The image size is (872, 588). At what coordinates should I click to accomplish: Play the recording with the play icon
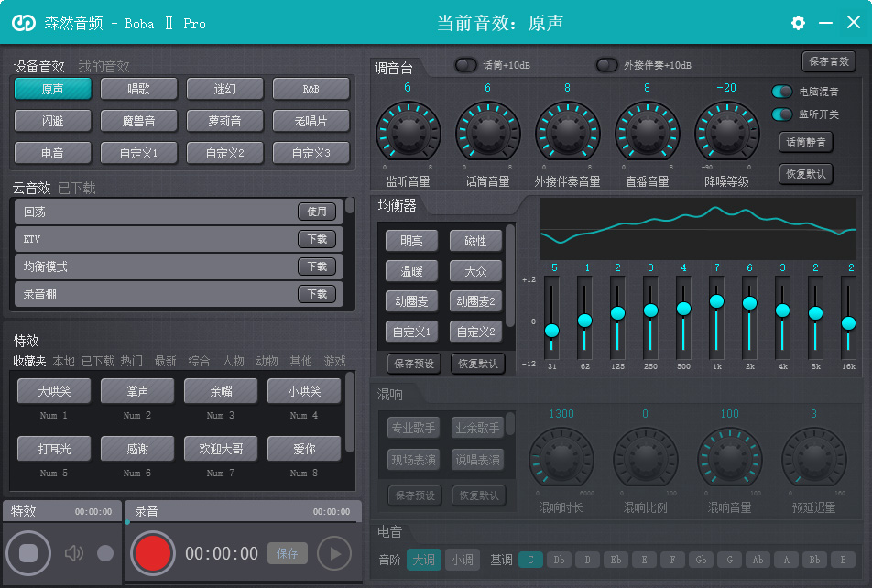point(334,553)
